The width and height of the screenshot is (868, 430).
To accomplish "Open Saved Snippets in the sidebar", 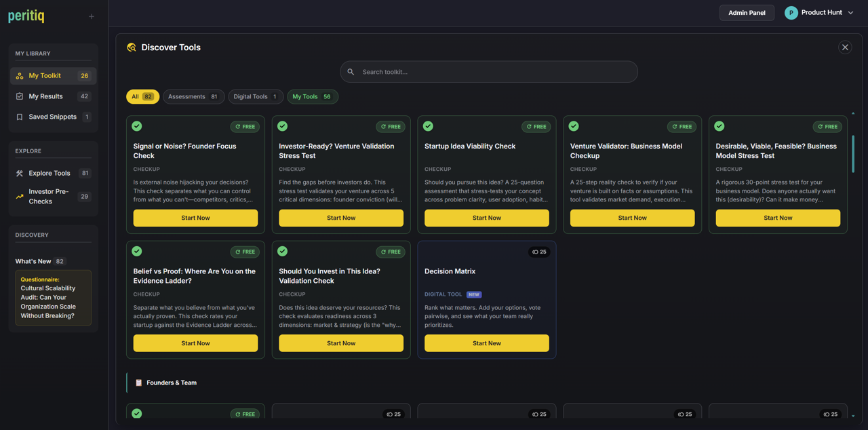I will tap(54, 117).
